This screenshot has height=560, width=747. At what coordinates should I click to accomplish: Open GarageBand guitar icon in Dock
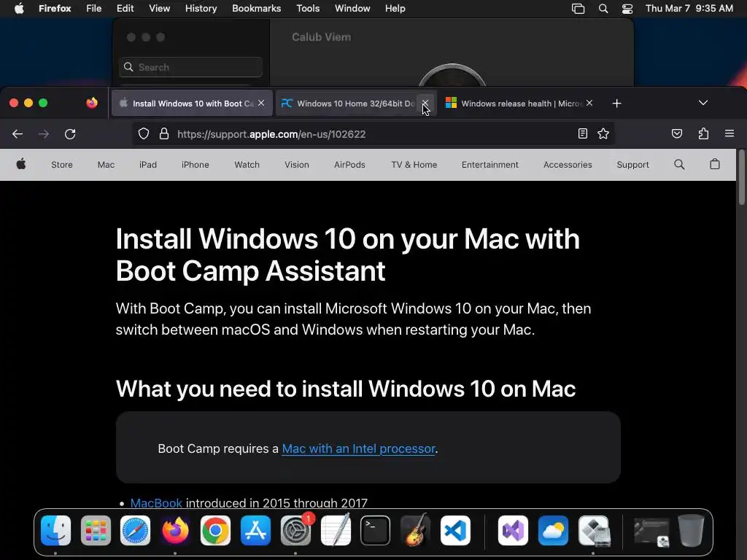tap(415, 531)
